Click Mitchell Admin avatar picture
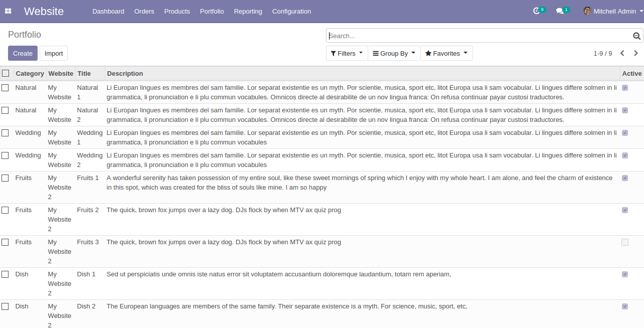Image resolution: width=644 pixels, height=328 pixels. click(587, 11)
